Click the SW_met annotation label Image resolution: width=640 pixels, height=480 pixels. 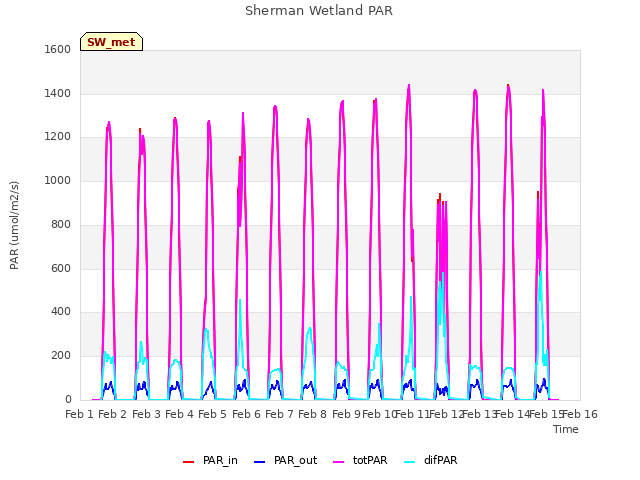(111, 42)
